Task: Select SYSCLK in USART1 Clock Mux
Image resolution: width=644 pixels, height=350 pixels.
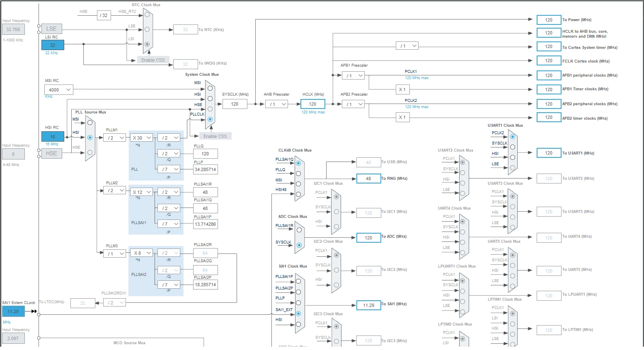Action: 513,147
